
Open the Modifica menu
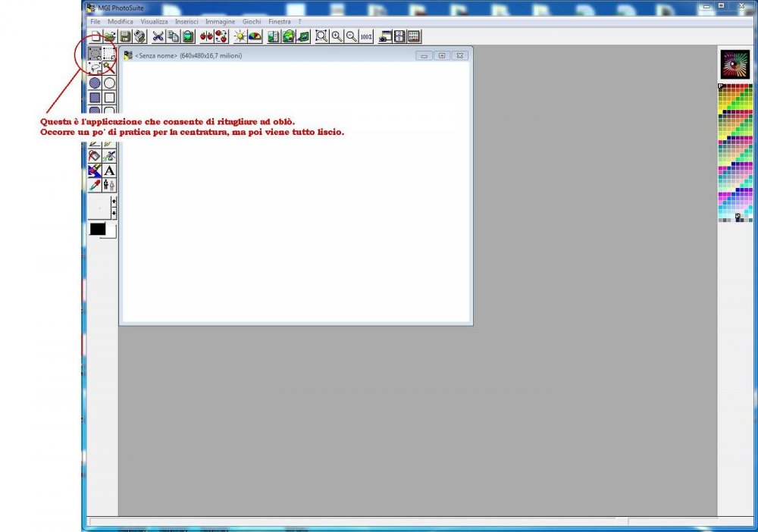(x=121, y=22)
